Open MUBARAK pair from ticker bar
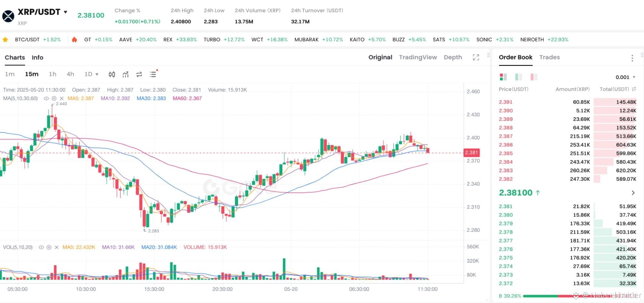This screenshot has width=644, height=303. point(319,40)
